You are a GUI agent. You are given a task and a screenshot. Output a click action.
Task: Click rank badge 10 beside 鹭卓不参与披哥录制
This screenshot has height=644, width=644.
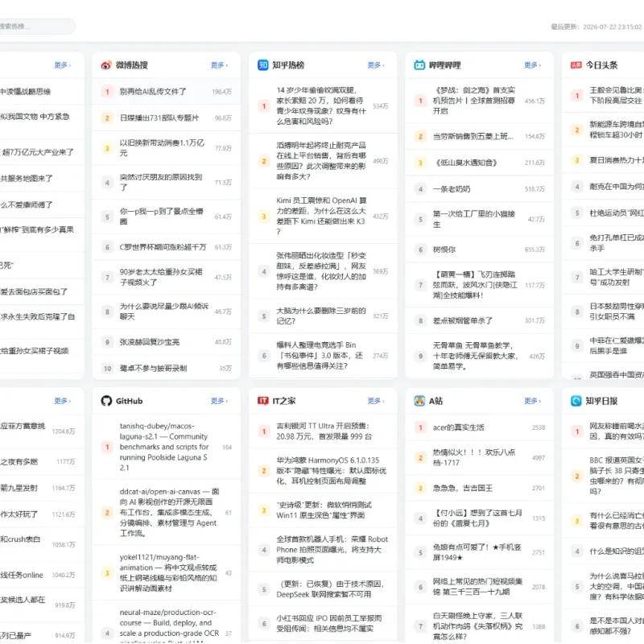107,369
